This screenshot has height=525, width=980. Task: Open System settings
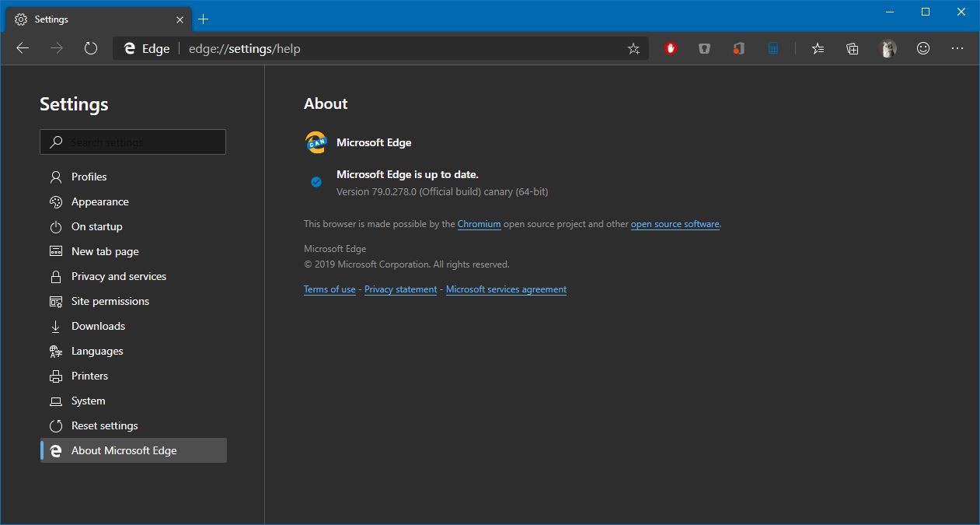[x=134, y=401]
